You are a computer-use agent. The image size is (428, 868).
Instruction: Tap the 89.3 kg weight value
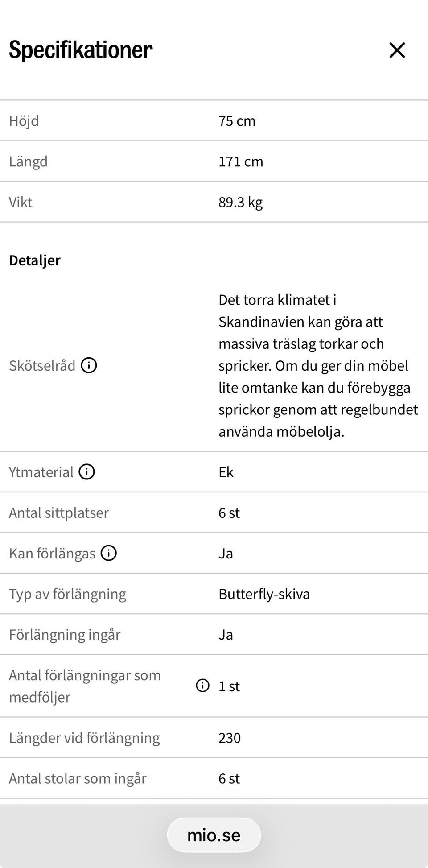tap(240, 203)
